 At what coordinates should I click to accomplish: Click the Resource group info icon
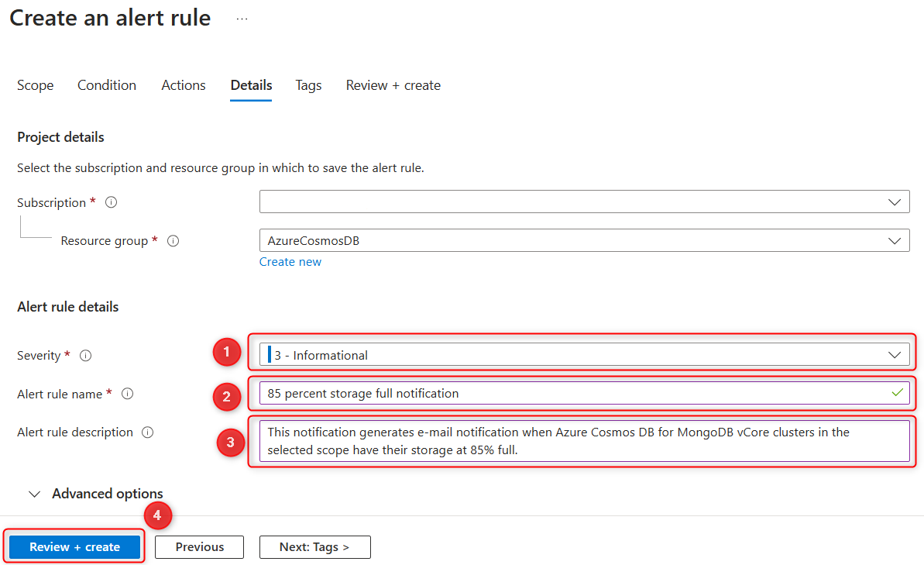(x=173, y=241)
